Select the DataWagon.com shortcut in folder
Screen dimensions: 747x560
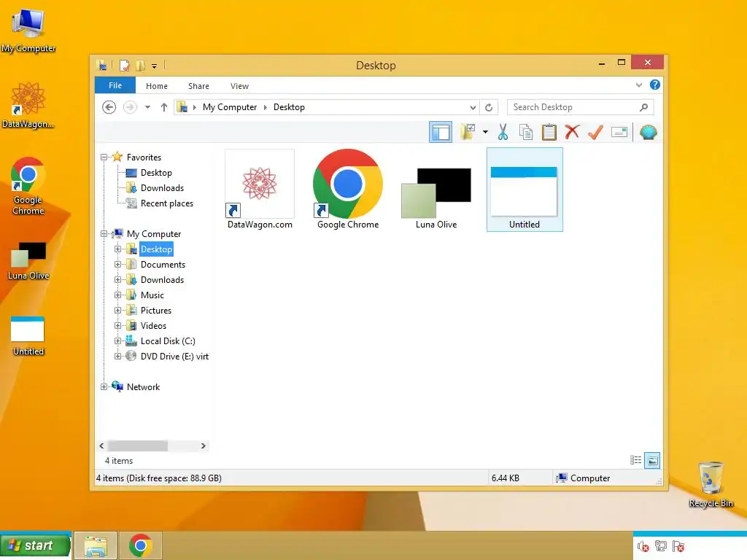260,190
